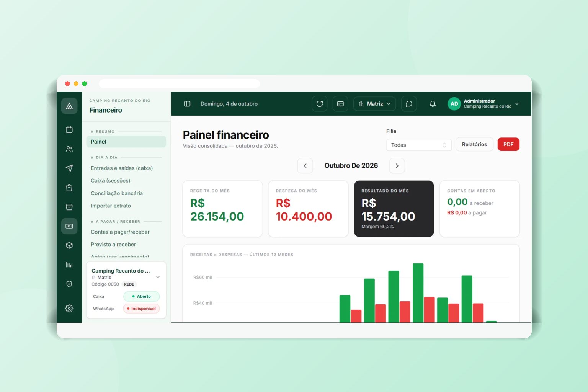Click the Caixa Aberto status badge
The width and height of the screenshot is (588, 392).
click(141, 296)
